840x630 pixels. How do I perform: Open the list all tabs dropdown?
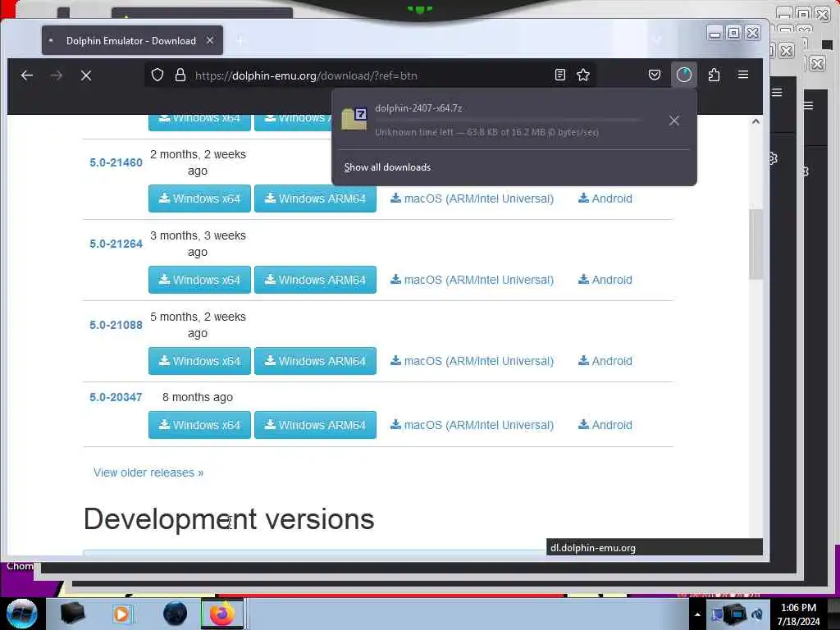tap(657, 39)
